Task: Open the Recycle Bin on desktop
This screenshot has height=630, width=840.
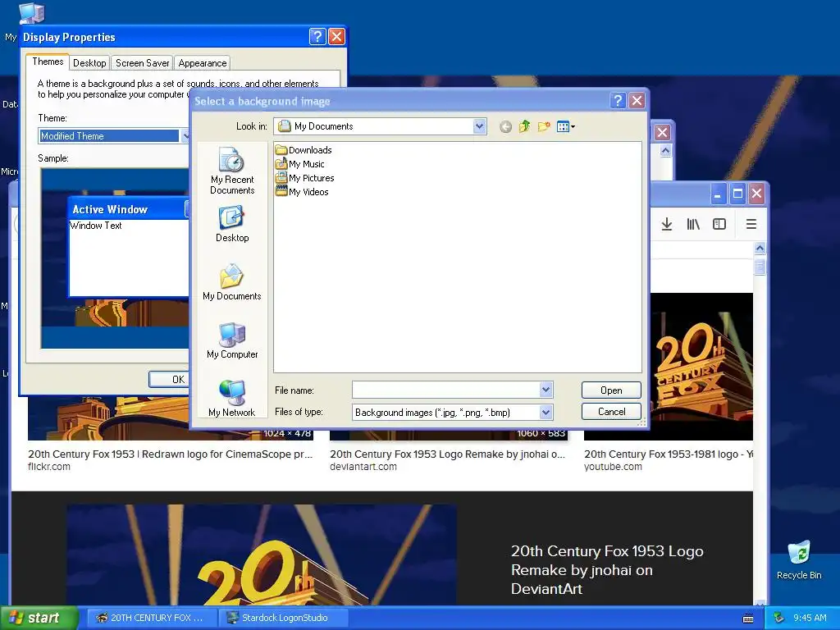Action: point(799,560)
